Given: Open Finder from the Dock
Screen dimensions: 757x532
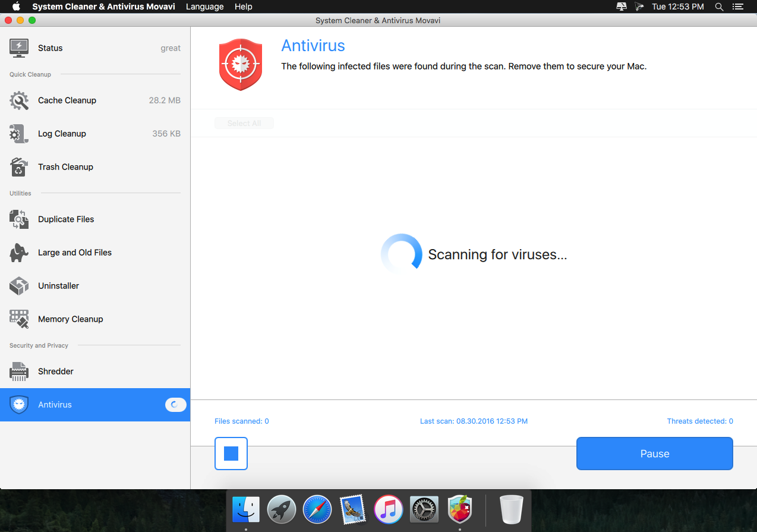Looking at the screenshot, I should tap(246, 509).
